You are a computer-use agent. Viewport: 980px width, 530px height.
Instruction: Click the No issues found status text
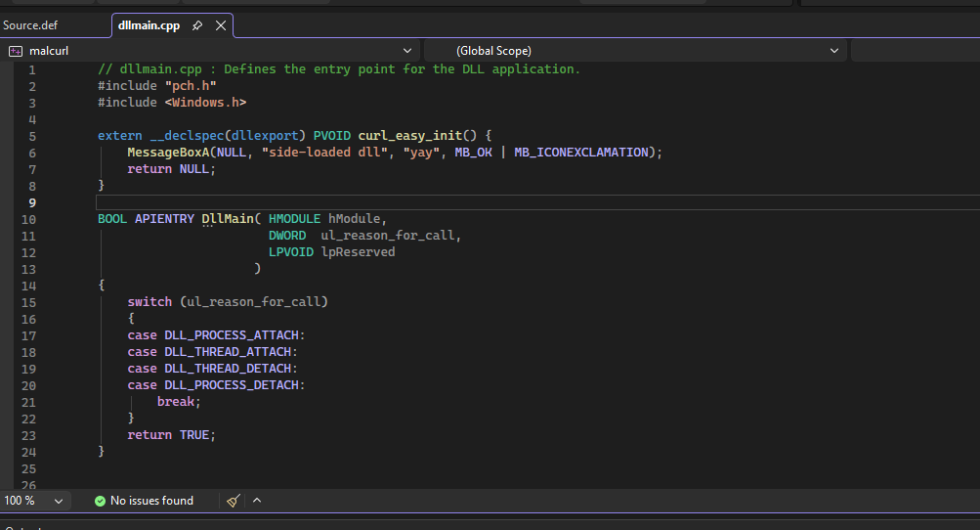(x=151, y=501)
